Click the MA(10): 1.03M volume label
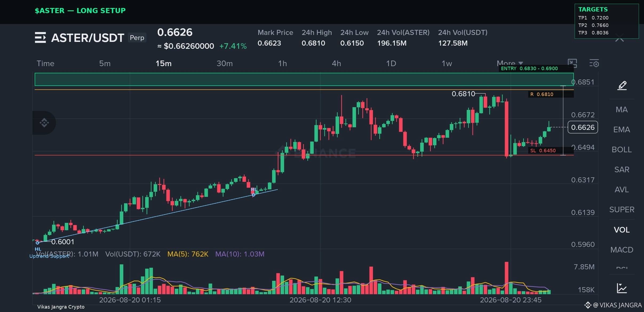This screenshot has height=312, width=644. coord(240,254)
